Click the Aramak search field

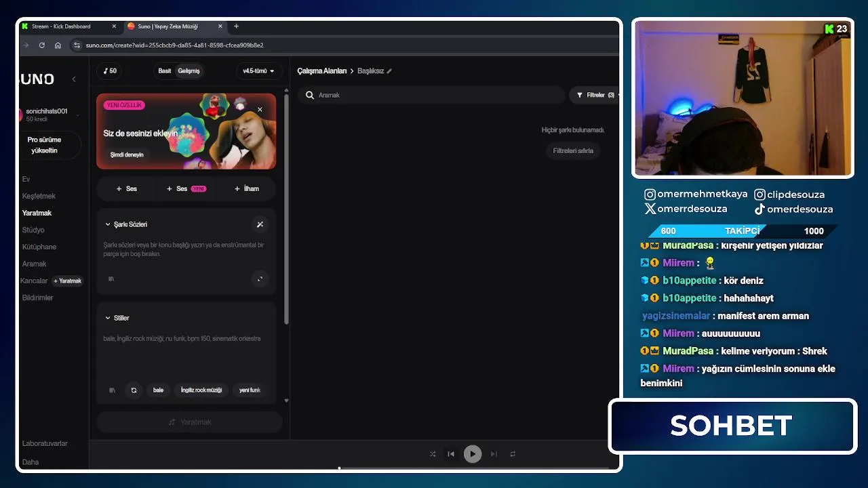tap(432, 96)
